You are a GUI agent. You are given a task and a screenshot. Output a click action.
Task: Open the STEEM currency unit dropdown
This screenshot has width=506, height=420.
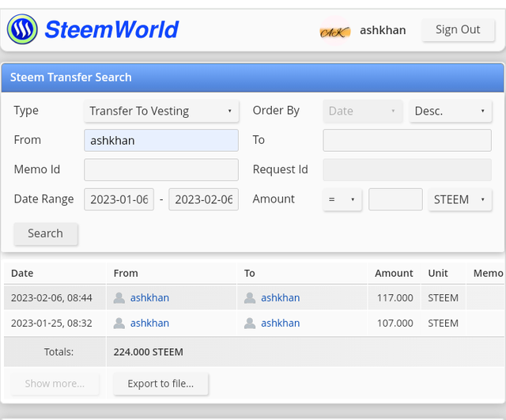pyautogui.click(x=460, y=199)
